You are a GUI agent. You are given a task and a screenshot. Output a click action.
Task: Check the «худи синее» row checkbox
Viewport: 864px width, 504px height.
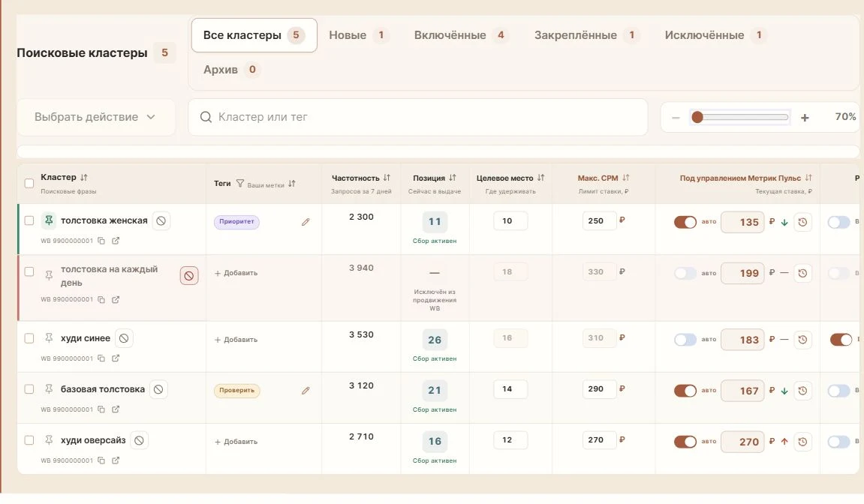(x=29, y=338)
